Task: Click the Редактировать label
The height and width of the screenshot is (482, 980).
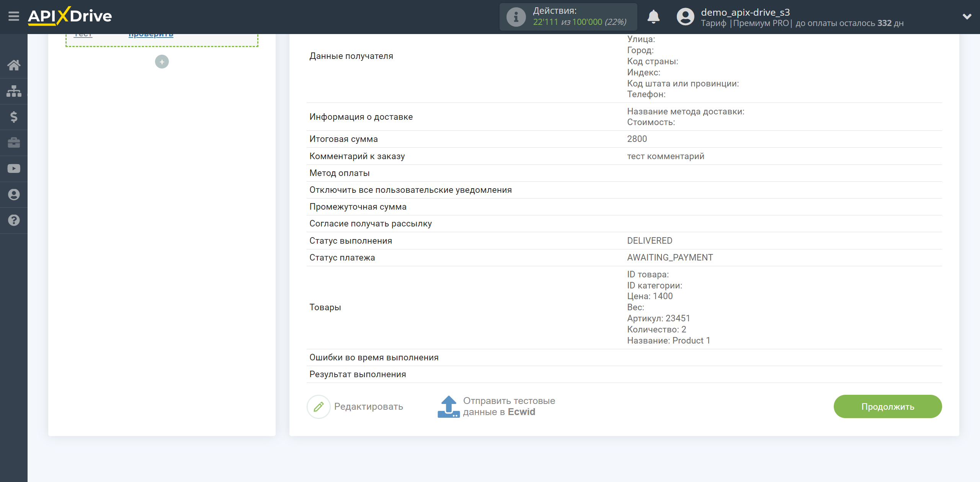Action: click(x=369, y=406)
